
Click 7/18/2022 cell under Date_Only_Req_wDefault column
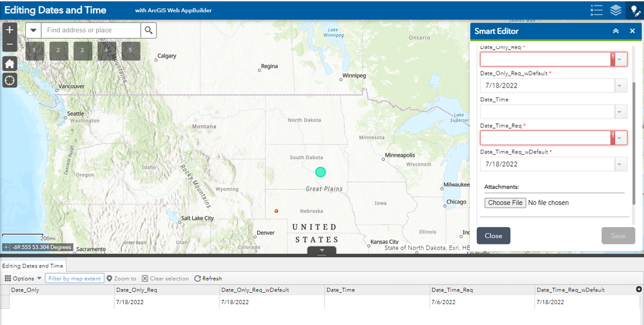272,302
